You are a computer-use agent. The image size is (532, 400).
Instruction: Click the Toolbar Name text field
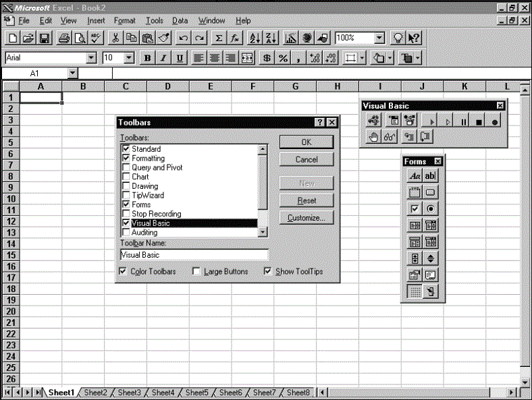(194, 254)
